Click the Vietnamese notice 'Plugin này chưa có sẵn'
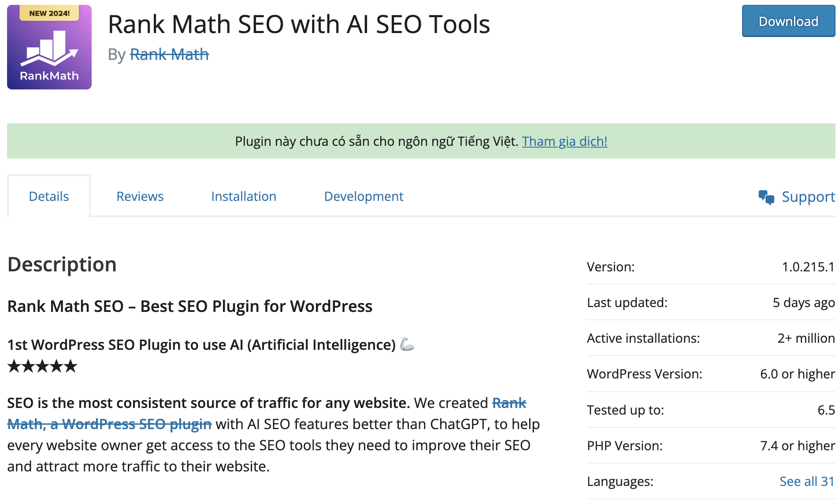839x504 pixels. click(x=377, y=141)
